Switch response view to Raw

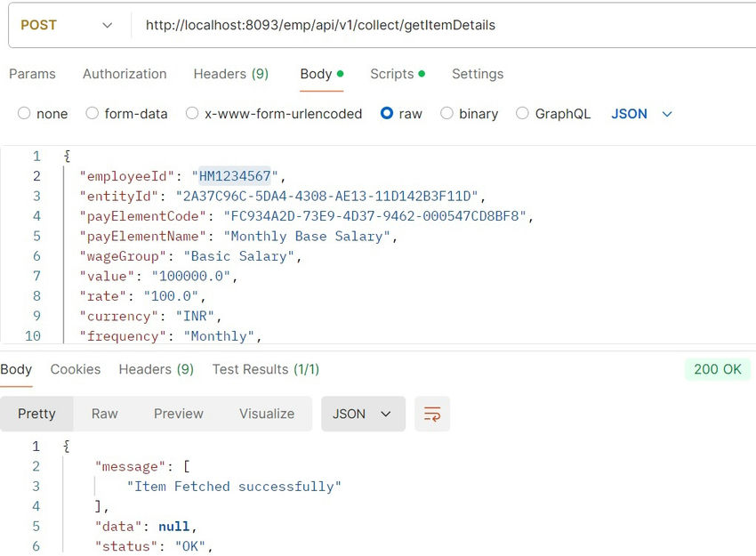pyautogui.click(x=105, y=414)
